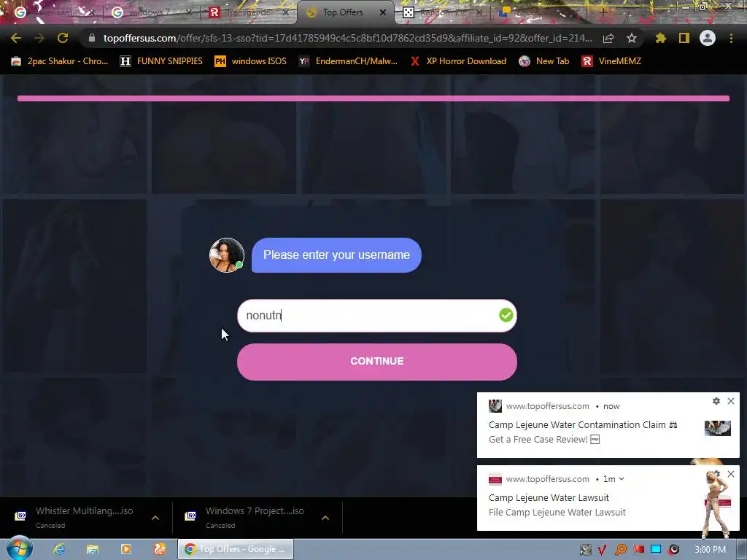Open the XP Horror Download bookmark
747x560 pixels.
(458, 61)
